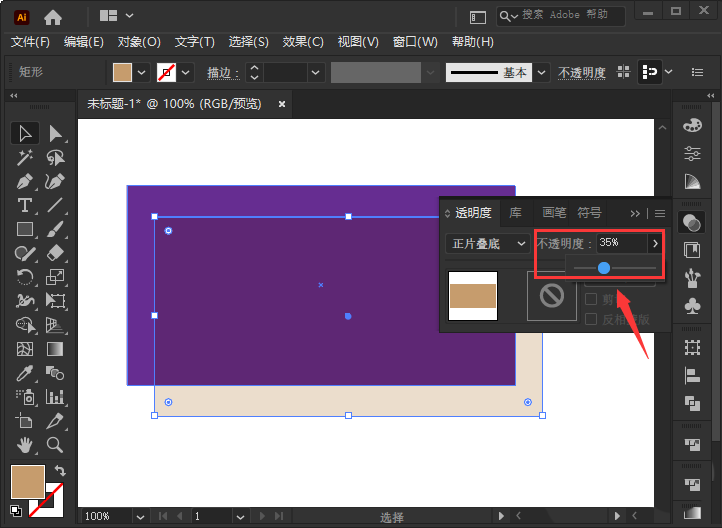722x528 pixels.
Task: Select the Pen tool
Action: [x=25, y=181]
